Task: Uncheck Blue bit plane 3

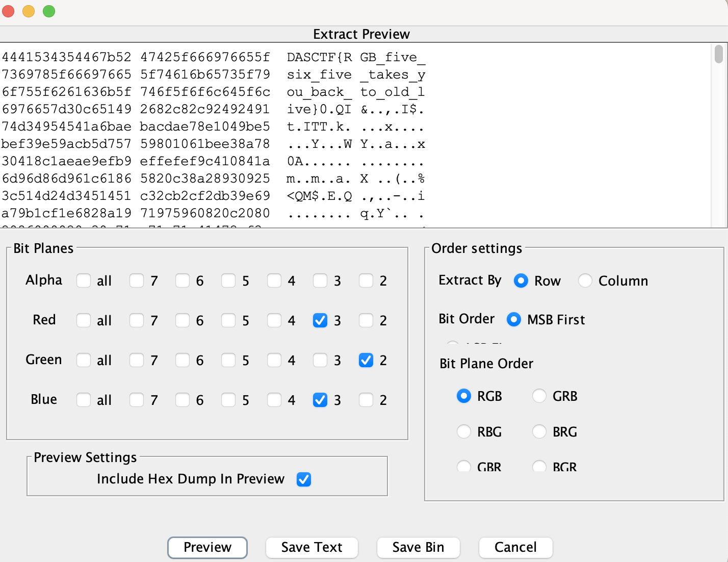Action: click(x=320, y=400)
